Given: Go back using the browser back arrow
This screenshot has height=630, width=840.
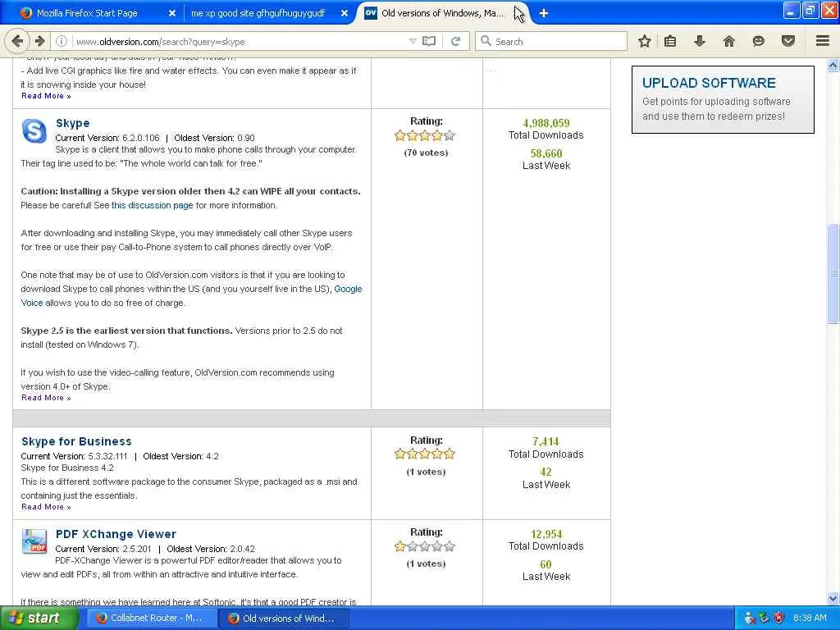Looking at the screenshot, I should [x=17, y=41].
